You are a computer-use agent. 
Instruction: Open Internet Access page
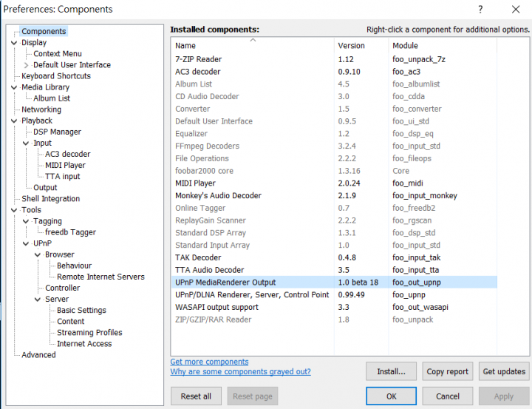click(x=84, y=344)
